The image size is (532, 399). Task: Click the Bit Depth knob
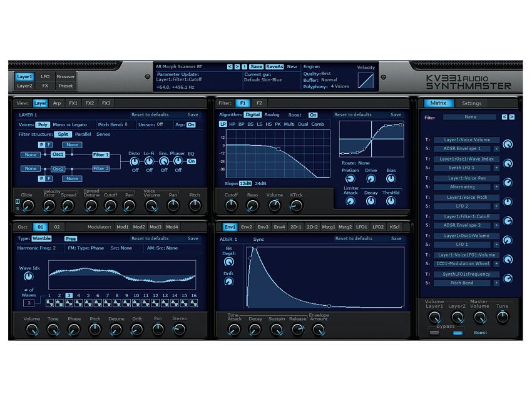[x=229, y=261]
